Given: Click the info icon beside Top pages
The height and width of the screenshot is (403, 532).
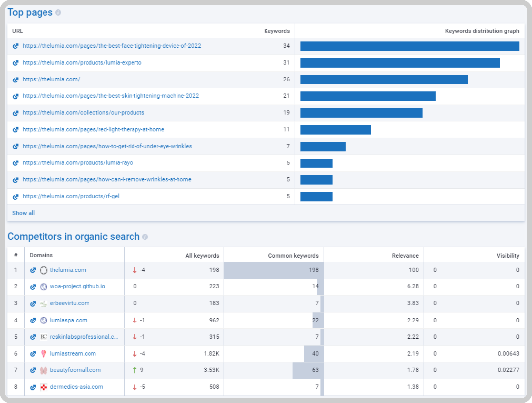Looking at the screenshot, I should [x=58, y=13].
